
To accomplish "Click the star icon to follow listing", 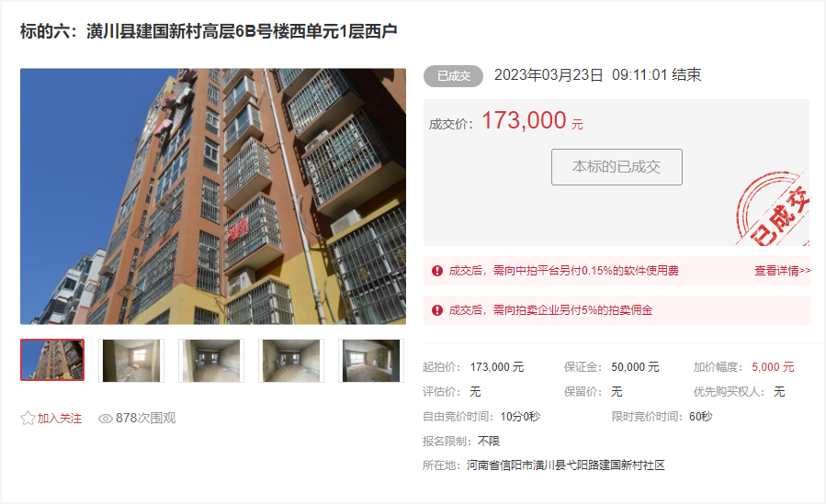I will [28, 419].
